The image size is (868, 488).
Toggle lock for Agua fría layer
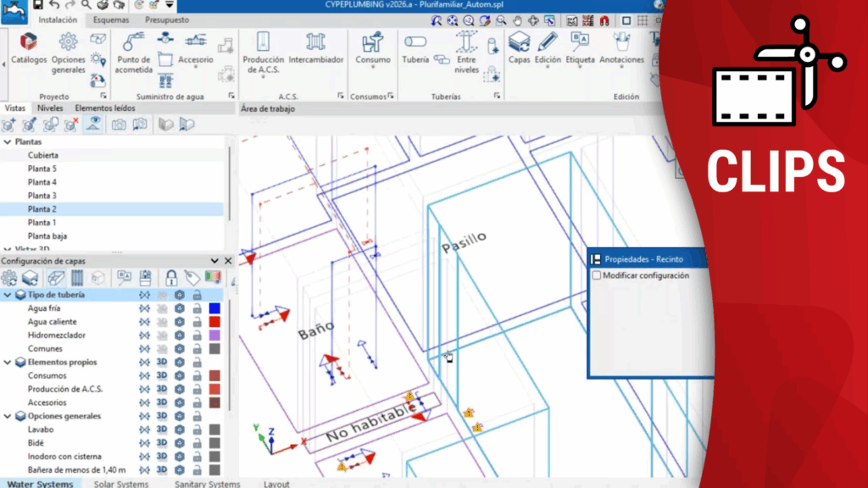[197, 308]
